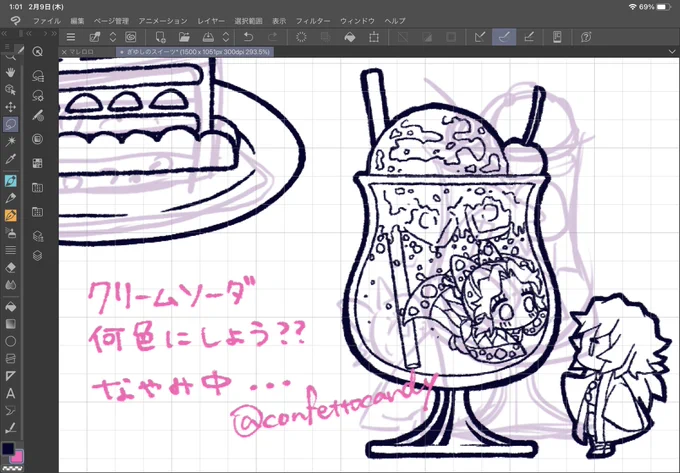Open the ファイル menu
Viewport: 680px width, 473px height.
pyautogui.click(x=47, y=21)
